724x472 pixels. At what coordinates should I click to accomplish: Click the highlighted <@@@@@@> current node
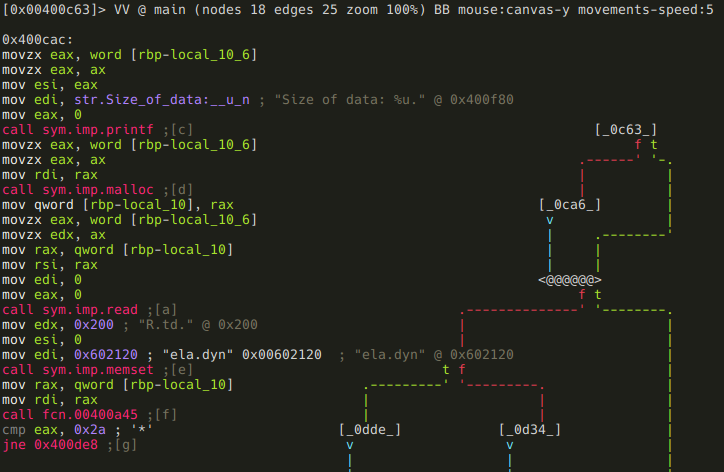click(x=570, y=279)
